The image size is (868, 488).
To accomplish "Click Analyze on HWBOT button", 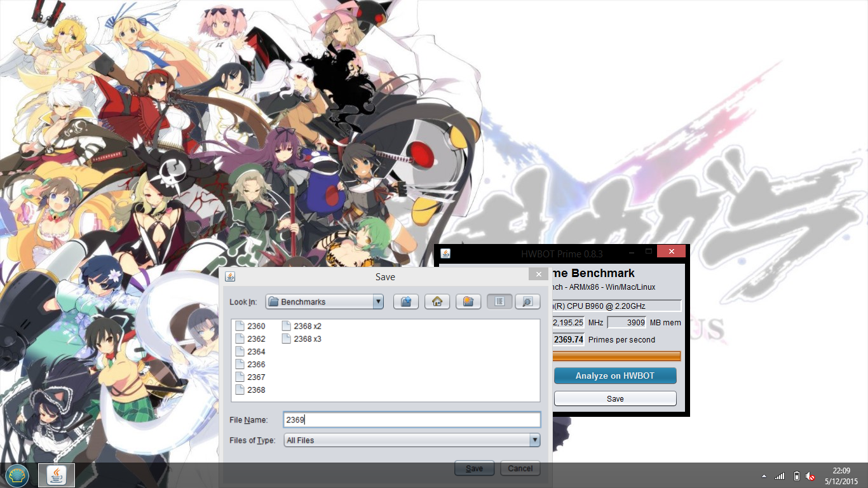I will pos(615,376).
